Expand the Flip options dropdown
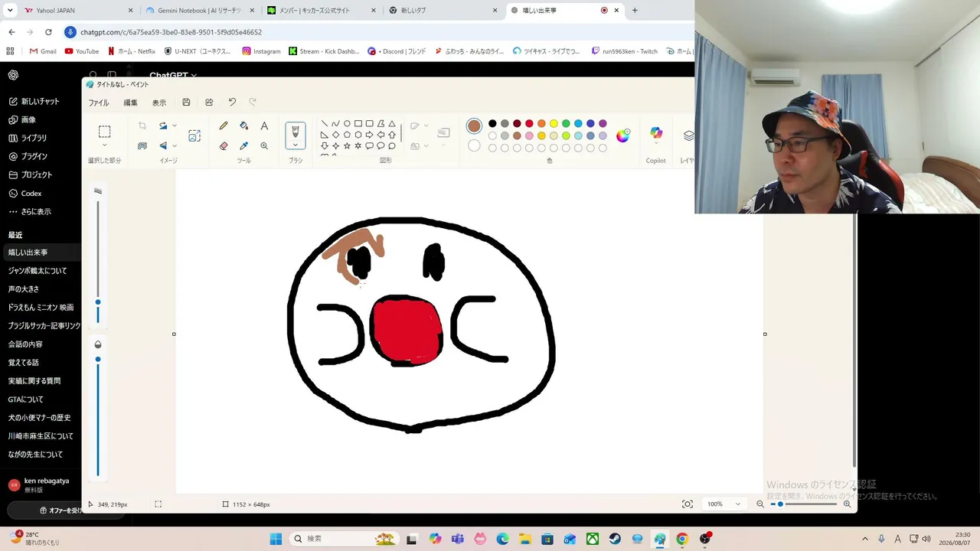Image resolution: width=980 pixels, height=551 pixels. point(175,145)
